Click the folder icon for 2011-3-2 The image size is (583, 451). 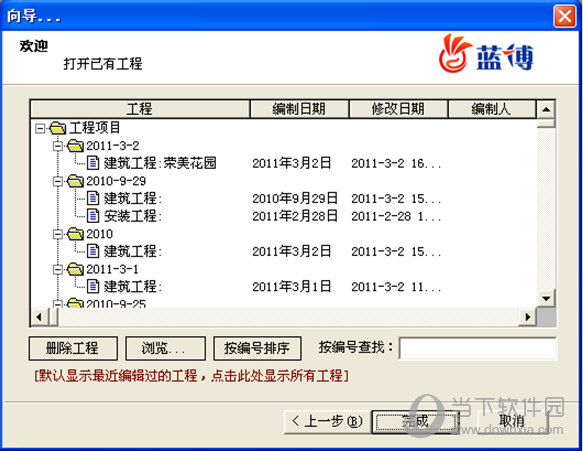(75, 145)
